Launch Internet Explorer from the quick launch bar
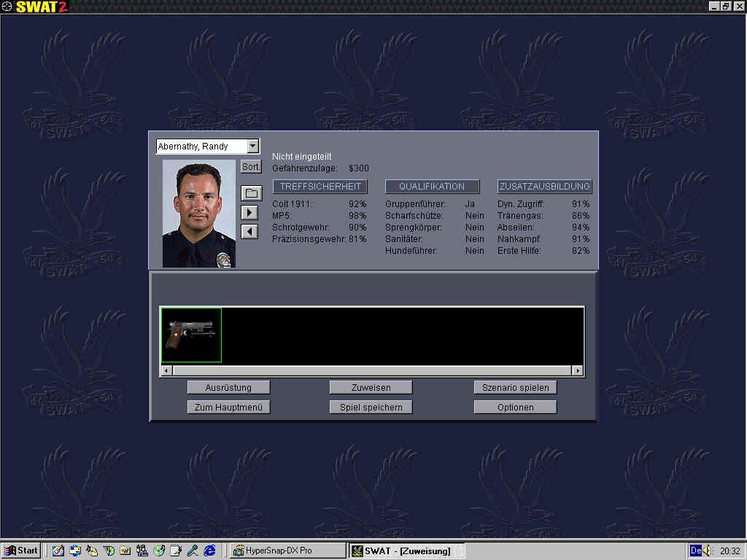The height and width of the screenshot is (560, 747). point(209,551)
